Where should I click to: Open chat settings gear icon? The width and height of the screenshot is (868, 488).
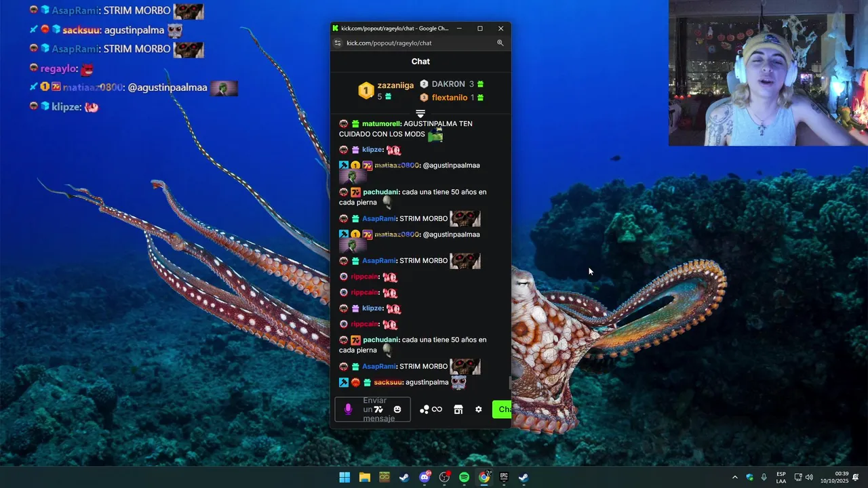pos(479,409)
